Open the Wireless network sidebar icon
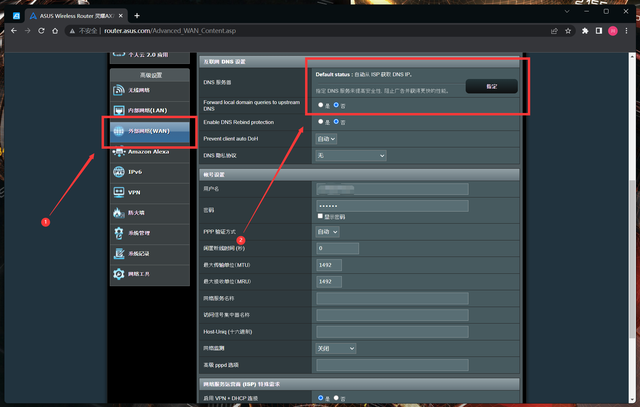Viewport: 640px width, 407px height. point(119,90)
